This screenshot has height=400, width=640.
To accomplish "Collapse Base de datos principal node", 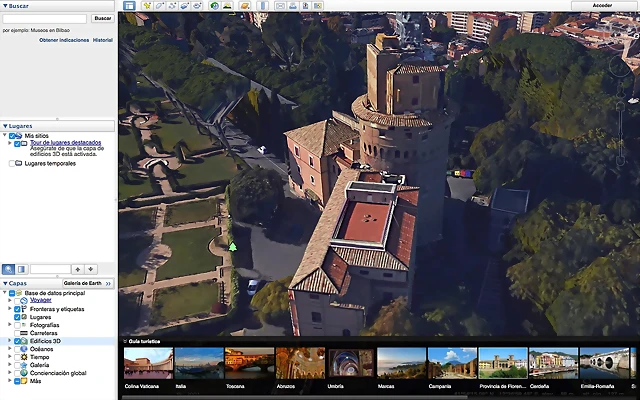I will coord(5,293).
